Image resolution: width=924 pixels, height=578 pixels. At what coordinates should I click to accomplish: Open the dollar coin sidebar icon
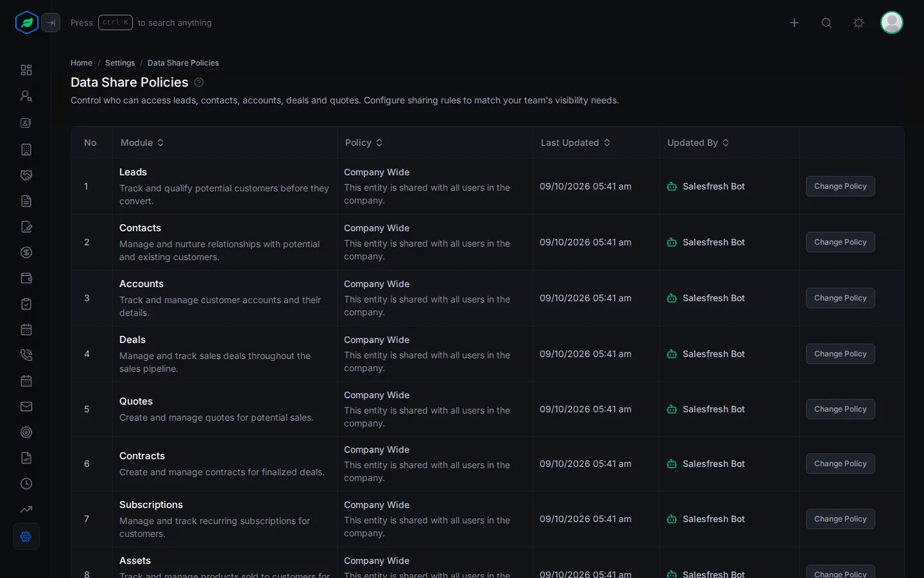click(x=26, y=252)
